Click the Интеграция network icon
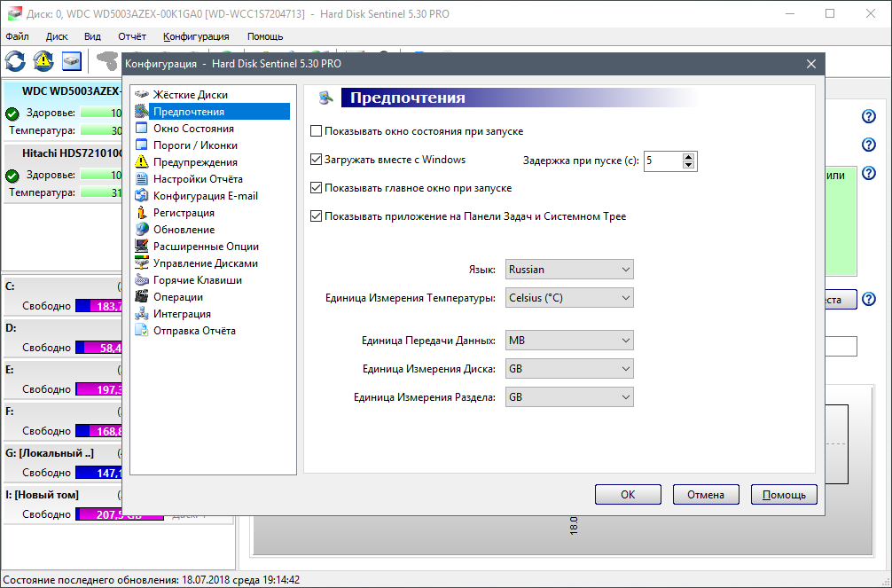The image size is (892, 588). click(x=142, y=314)
